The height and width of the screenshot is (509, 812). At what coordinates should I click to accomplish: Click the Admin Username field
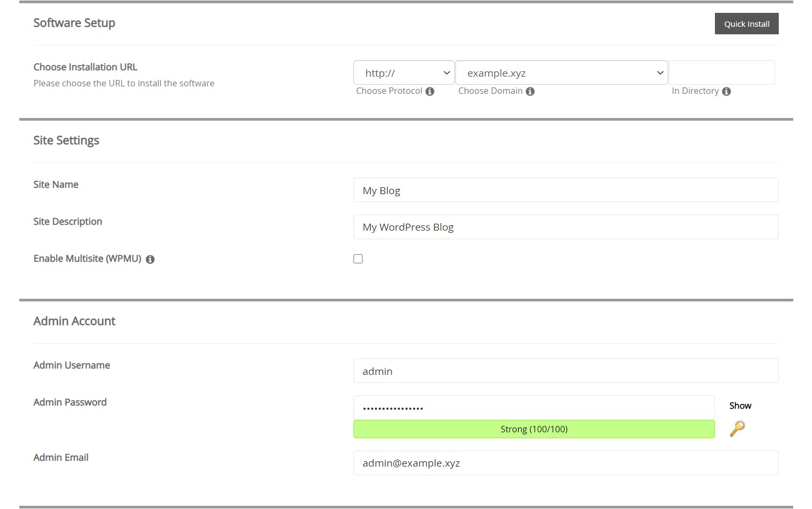(566, 371)
